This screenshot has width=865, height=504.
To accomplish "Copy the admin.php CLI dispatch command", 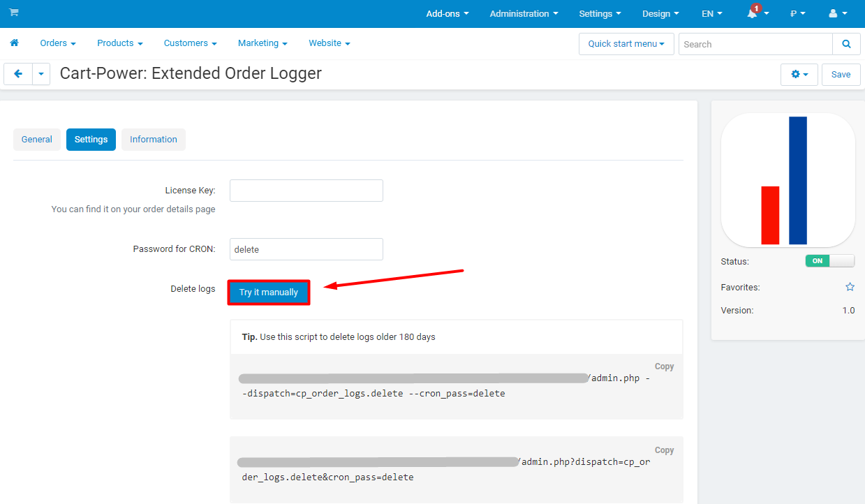I will 664,366.
